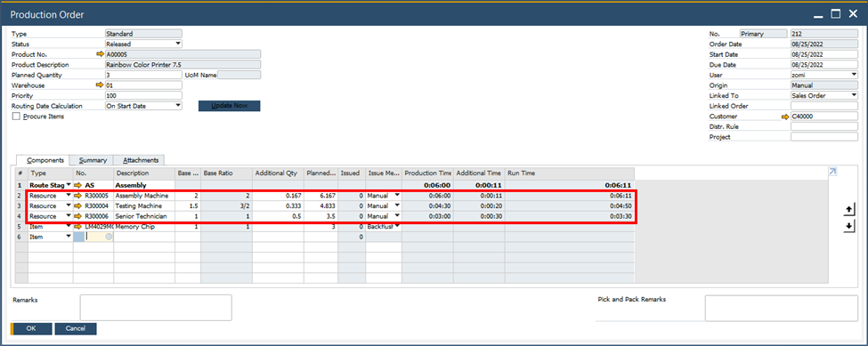The width and height of the screenshot is (868, 346).
Task: Click Update Now button
Action: point(229,106)
